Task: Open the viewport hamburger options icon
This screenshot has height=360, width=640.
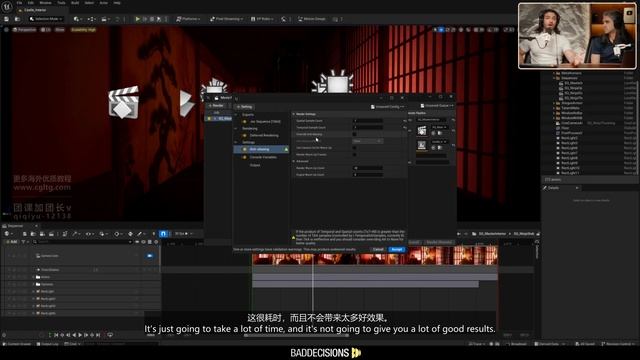Action: coord(6,30)
